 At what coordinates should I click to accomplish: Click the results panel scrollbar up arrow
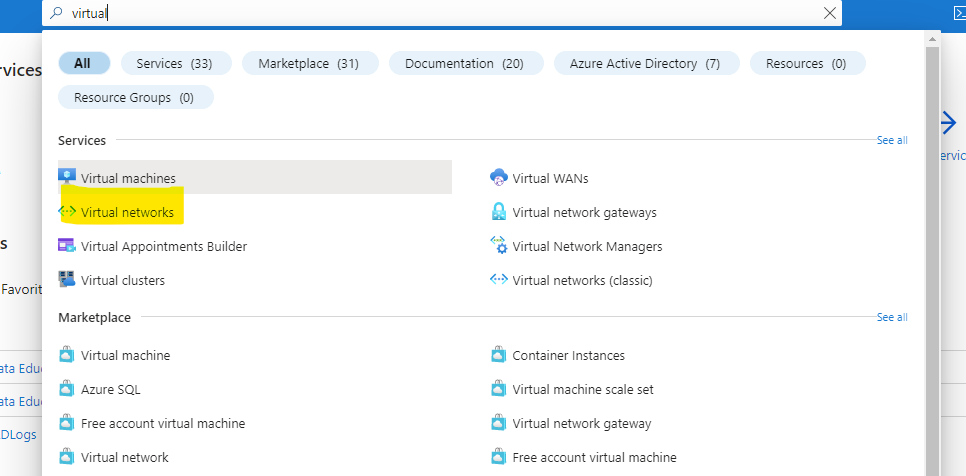[x=933, y=39]
